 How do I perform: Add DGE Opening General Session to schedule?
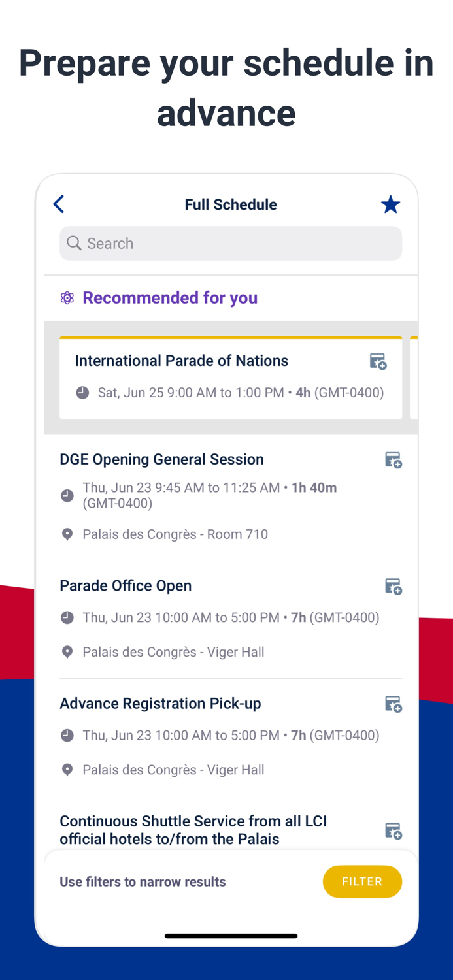393,460
